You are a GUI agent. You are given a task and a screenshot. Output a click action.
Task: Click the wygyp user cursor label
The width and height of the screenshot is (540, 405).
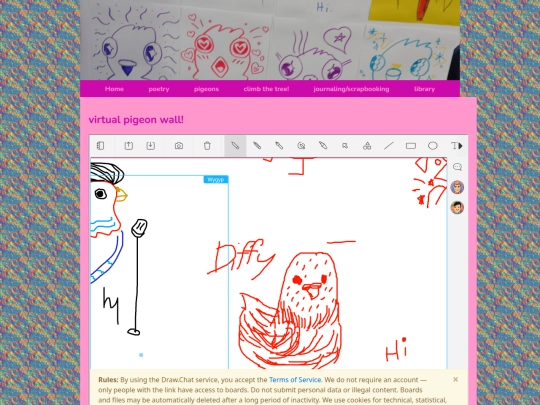216,179
